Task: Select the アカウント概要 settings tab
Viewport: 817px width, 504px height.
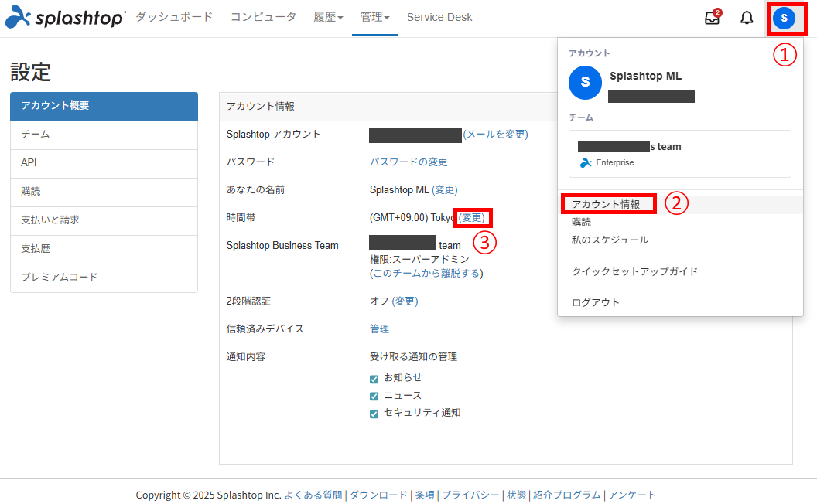Action: 104,106
